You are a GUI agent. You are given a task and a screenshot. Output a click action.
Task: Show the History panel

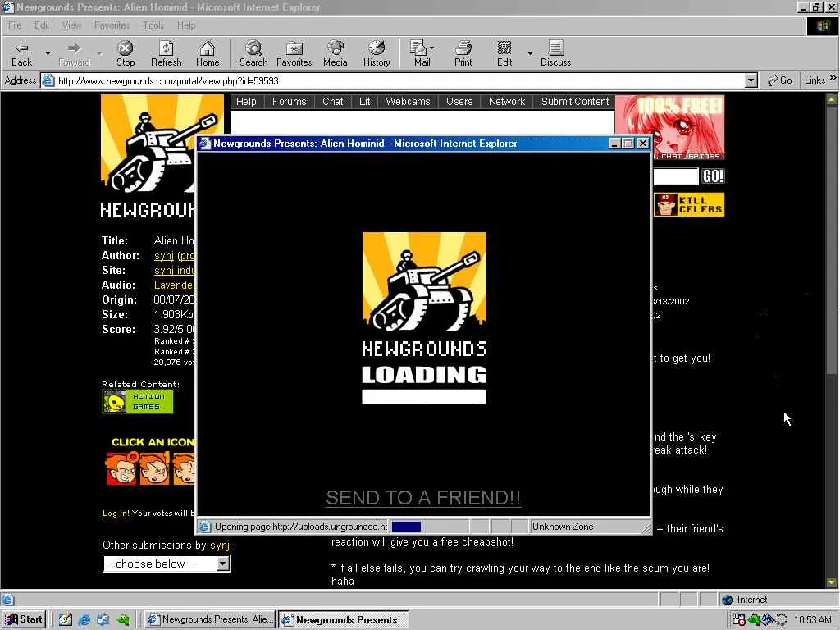377,53
